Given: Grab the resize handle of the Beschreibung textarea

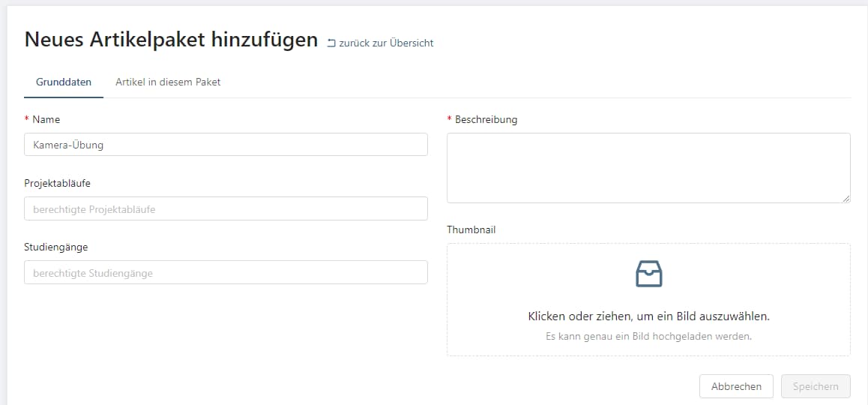Looking at the screenshot, I should pos(846,198).
